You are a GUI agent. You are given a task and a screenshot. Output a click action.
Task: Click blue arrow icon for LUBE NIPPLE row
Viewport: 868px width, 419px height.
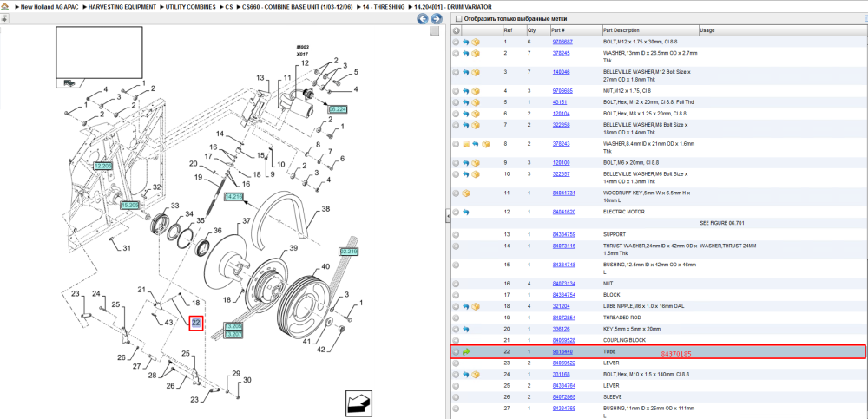[466, 306]
